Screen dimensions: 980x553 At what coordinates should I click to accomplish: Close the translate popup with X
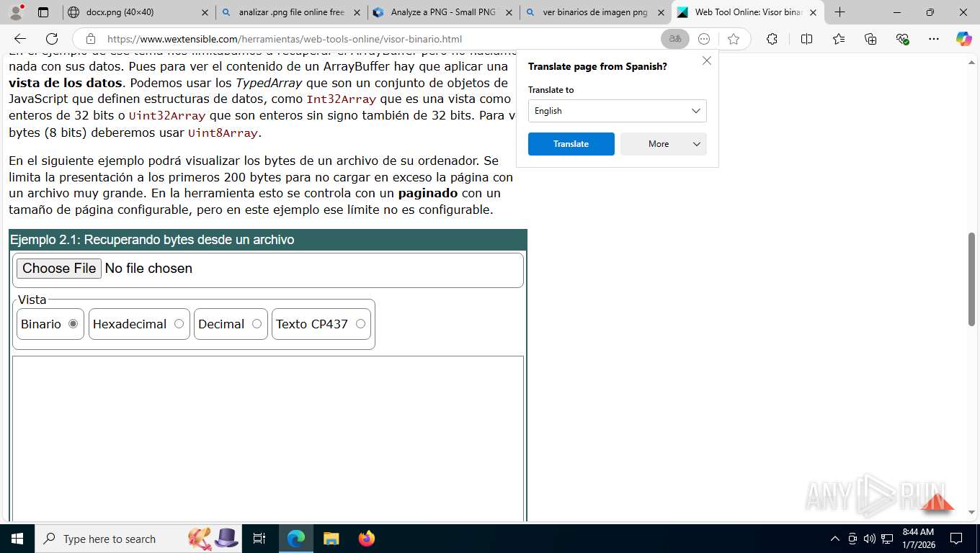(x=707, y=60)
